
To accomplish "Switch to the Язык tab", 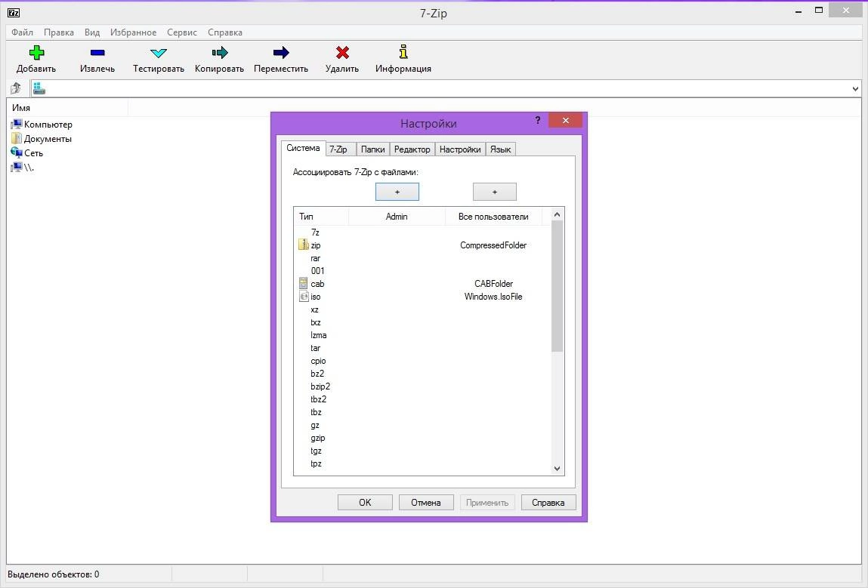I will coord(500,149).
